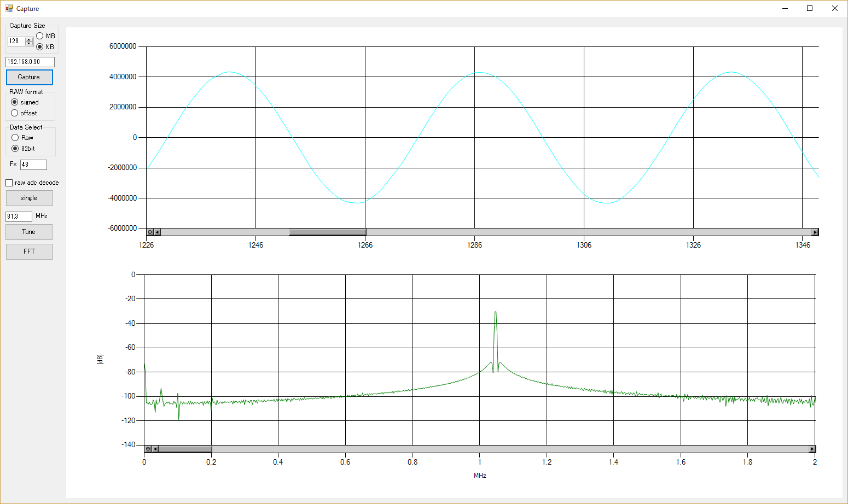
Task: Click the Capture application icon in the title bar
Action: click(x=9, y=8)
